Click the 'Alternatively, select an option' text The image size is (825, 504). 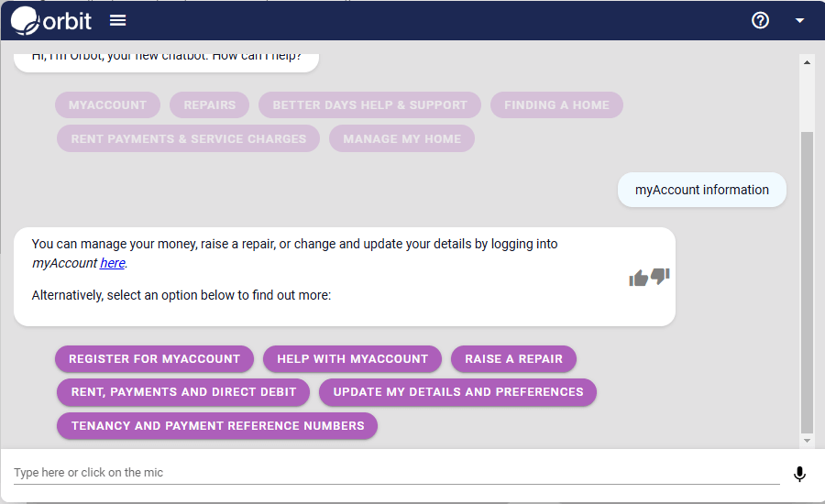pos(181,295)
